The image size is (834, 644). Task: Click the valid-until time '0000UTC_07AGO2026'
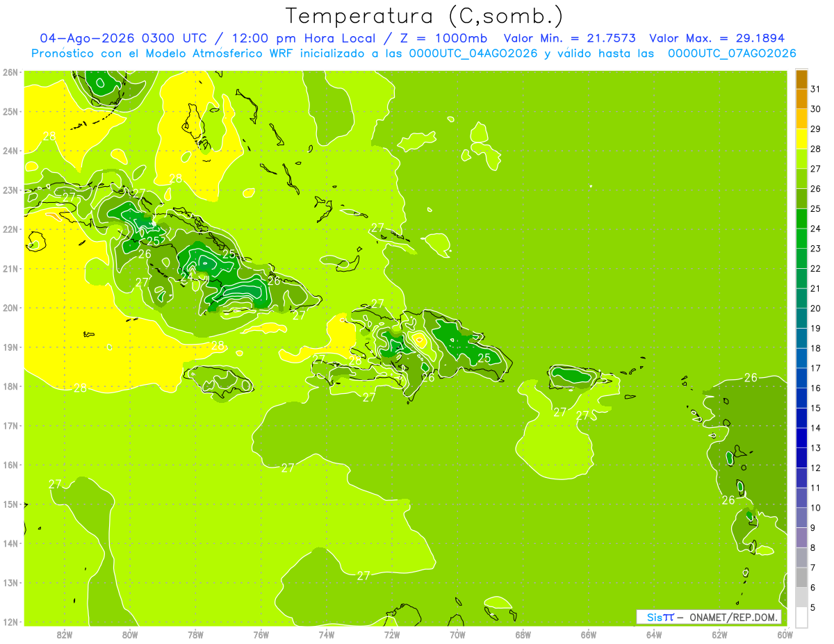pos(732,53)
